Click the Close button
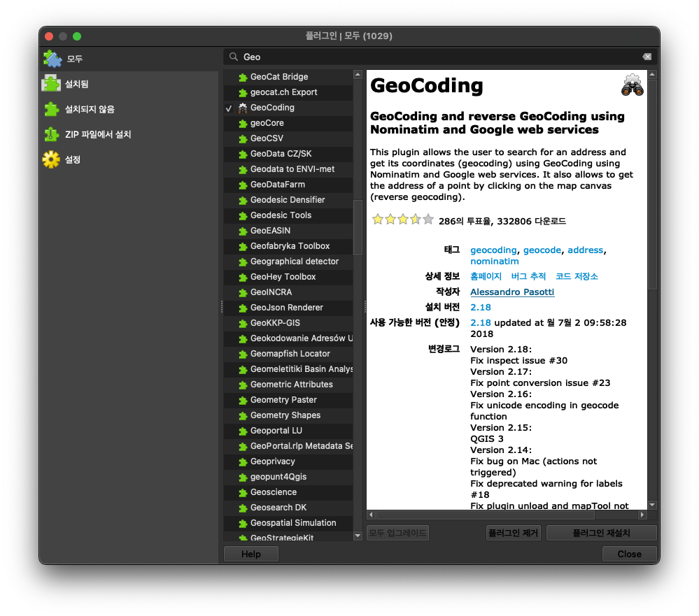The height and width of the screenshot is (616, 699). (629, 554)
